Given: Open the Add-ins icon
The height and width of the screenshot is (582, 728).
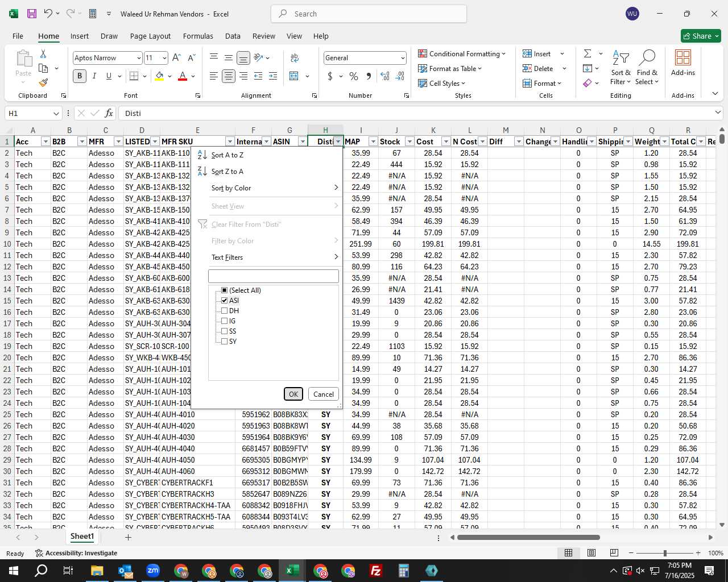Looking at the screenshot, I should (x=682, y=63).
